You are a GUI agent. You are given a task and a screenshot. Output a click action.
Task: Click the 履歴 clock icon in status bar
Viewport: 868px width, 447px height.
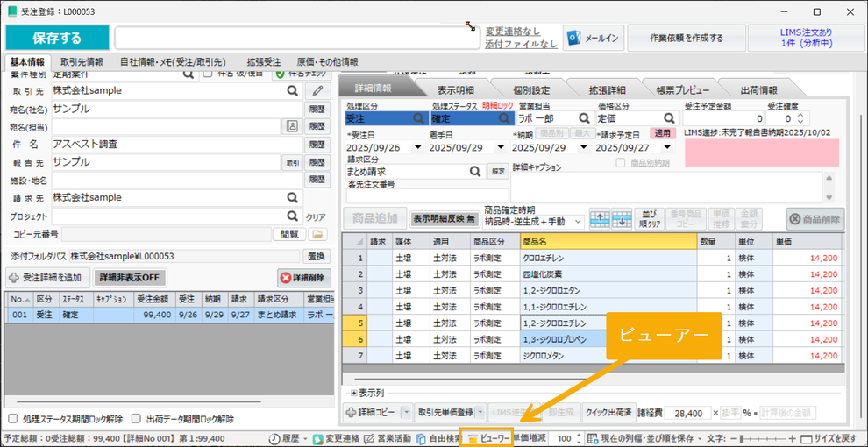274,438
